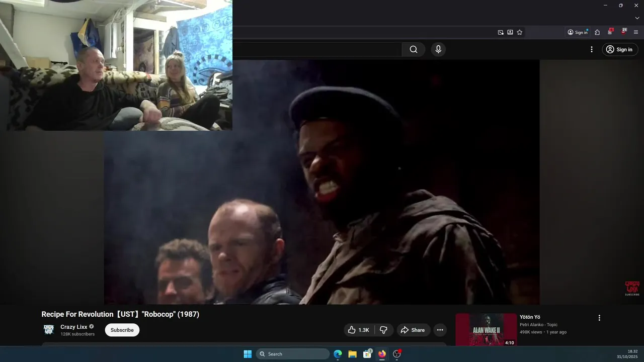This screenshot has width=644, height=362.
Task: Subscribe to the Crazy Lixx channel
Action: (x=122, y=330)
